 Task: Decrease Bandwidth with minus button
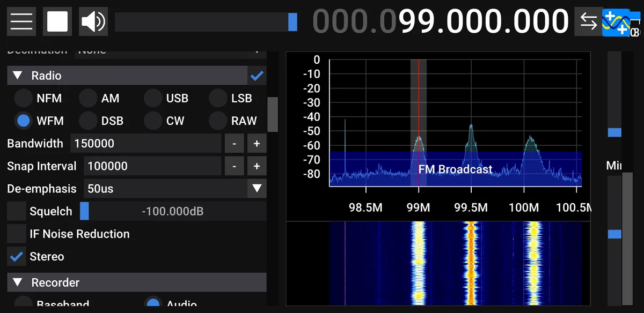coord(234,143)
